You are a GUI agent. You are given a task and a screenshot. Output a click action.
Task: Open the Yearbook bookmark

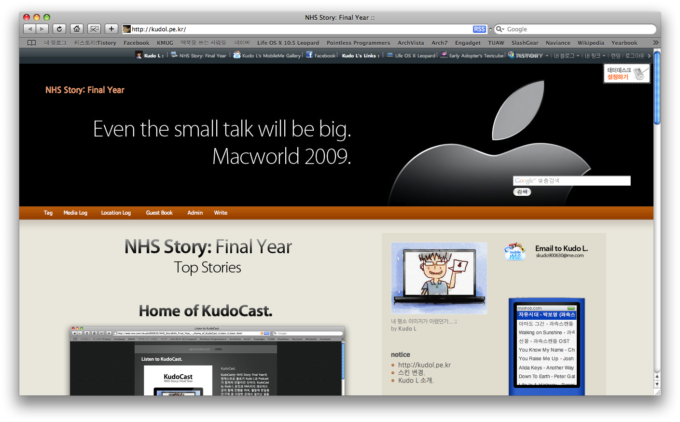(x=624, y=43)
